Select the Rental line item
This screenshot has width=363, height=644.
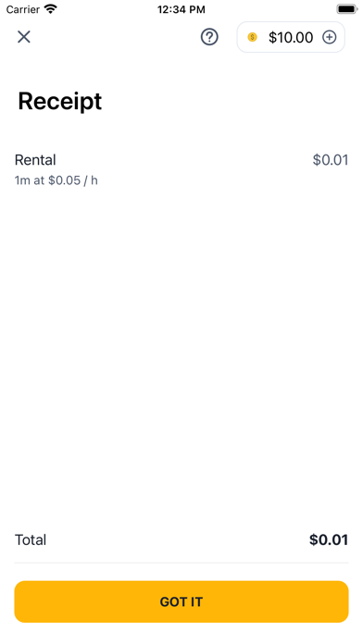point(181,169)
